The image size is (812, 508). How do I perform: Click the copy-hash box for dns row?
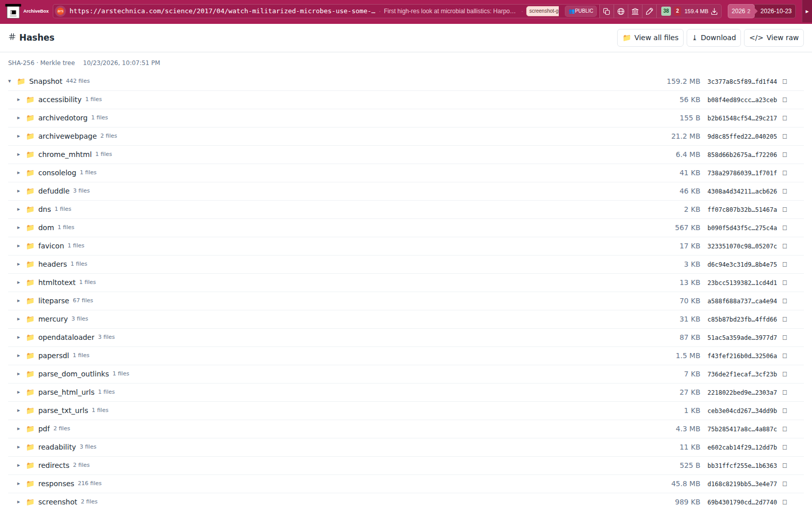785,209
